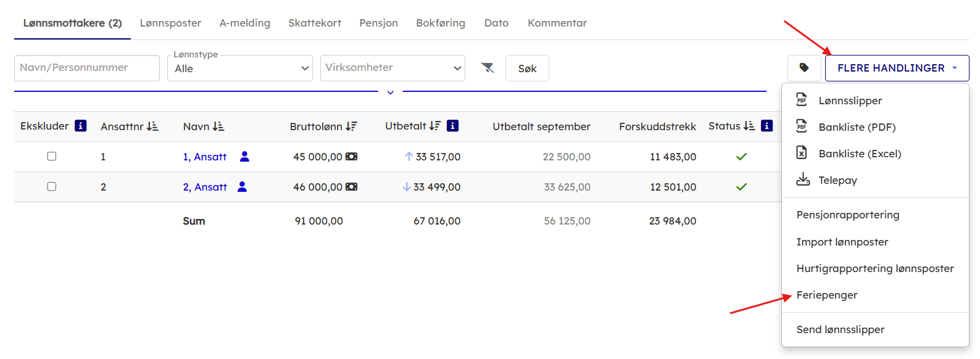Select Feriepenger from the menu
This screenshot has height=359, width=980.
pyautogui.click(x=826, y=295)
